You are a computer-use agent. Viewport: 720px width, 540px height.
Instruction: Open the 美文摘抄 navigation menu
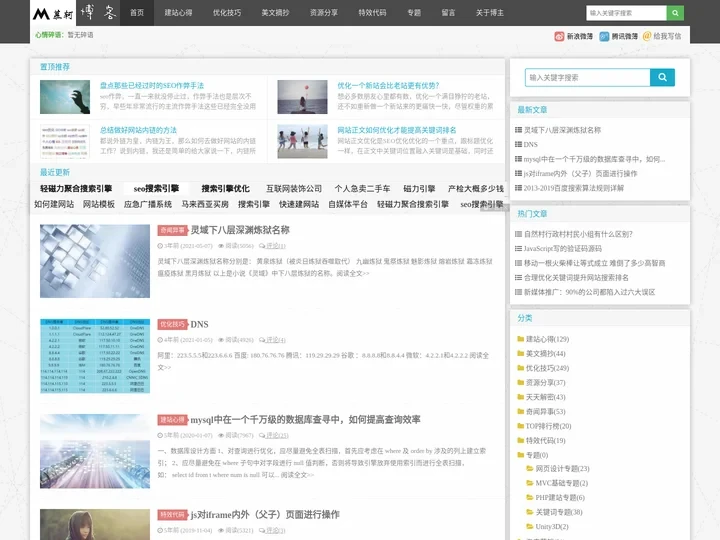pos(275,13)
